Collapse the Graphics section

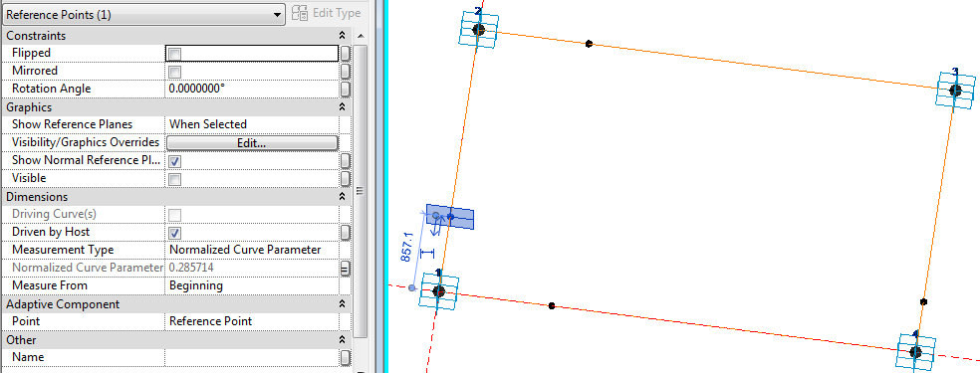pyautogui.click(x=342, y=107)
